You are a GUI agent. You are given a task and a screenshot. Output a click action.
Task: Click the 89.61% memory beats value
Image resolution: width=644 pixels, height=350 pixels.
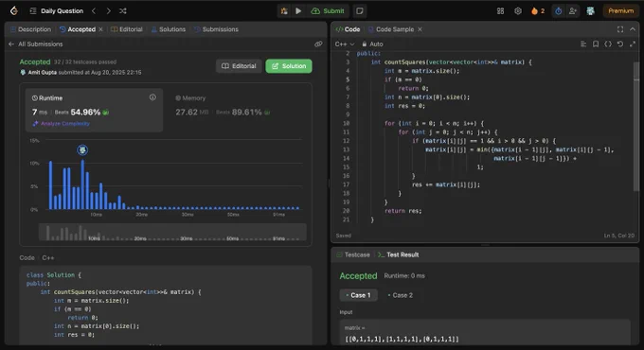[x=246, y=112]
